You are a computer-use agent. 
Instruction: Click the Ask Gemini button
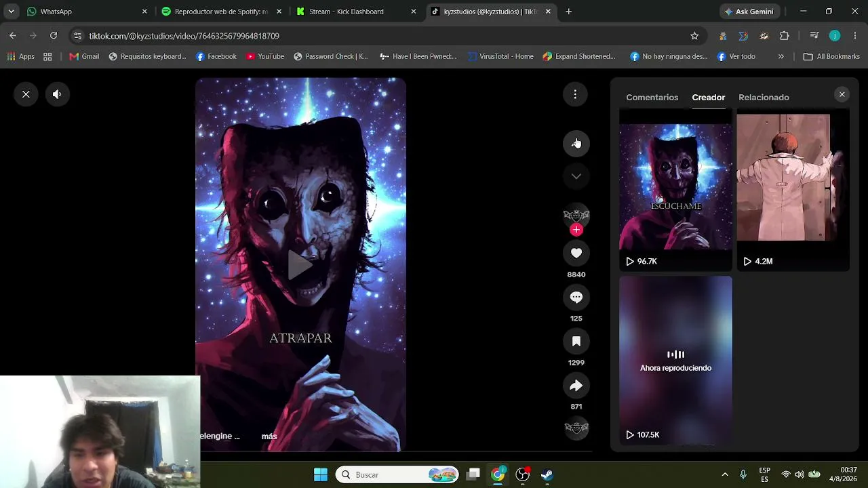click(x=749, y=12)
